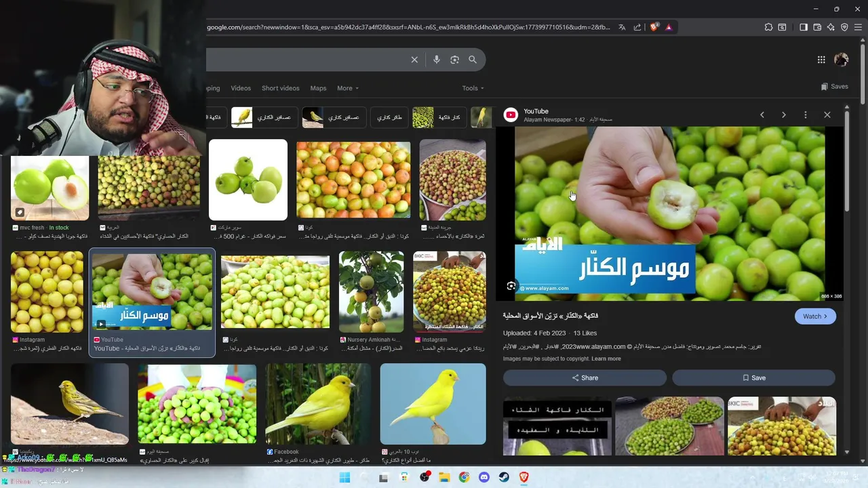
Task: Switch to the Videos tab
Action: click(x=241, y=88)
